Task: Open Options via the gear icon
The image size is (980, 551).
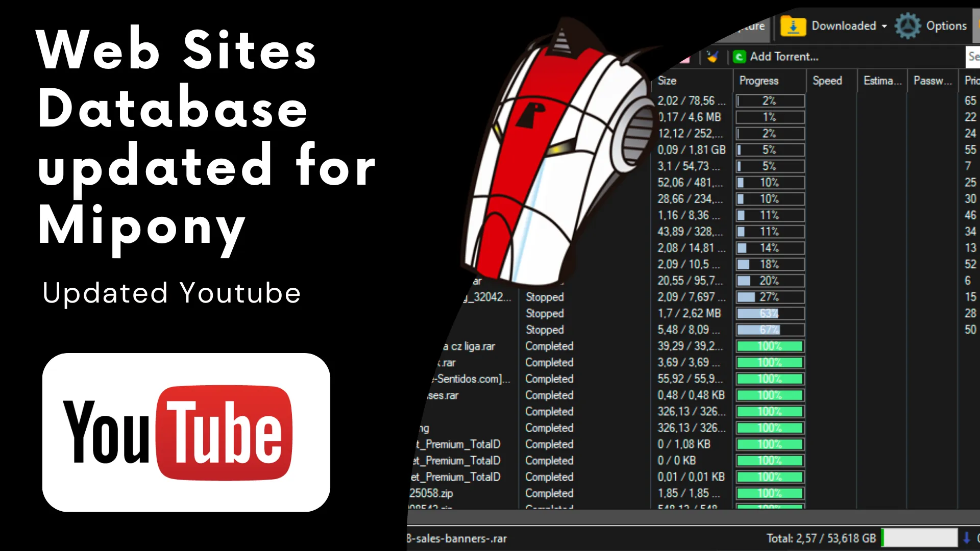Action: [908, 26]
